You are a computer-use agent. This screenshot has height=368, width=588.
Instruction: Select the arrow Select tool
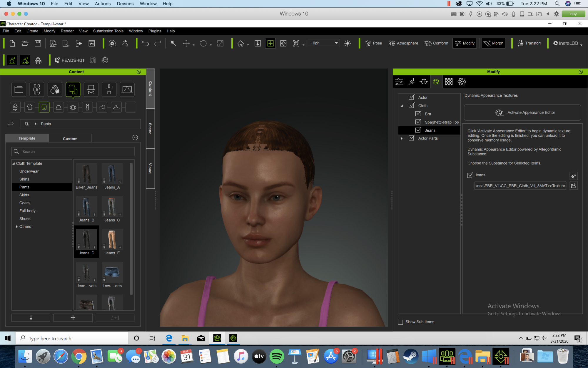(x=173, y=43)
